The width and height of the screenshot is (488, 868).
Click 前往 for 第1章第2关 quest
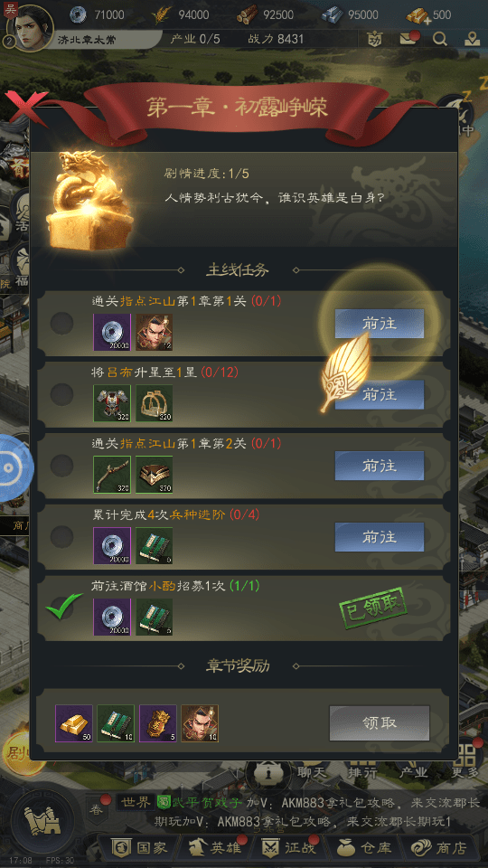380,466
